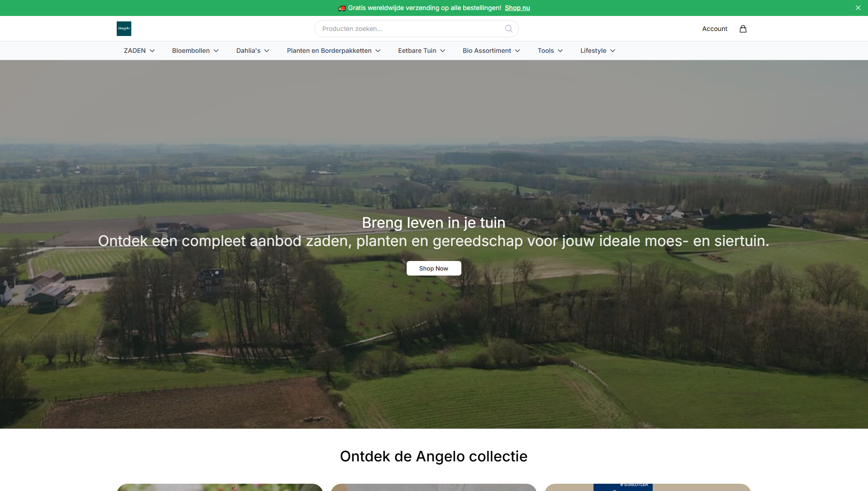Open the shopping bag cart icon

click(x=743, y=29)
